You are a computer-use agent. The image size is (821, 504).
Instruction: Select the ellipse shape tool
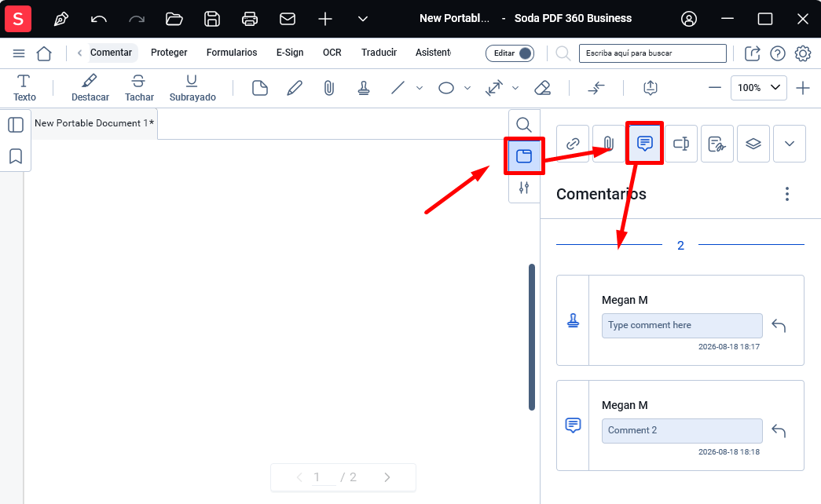click(446, 88)
